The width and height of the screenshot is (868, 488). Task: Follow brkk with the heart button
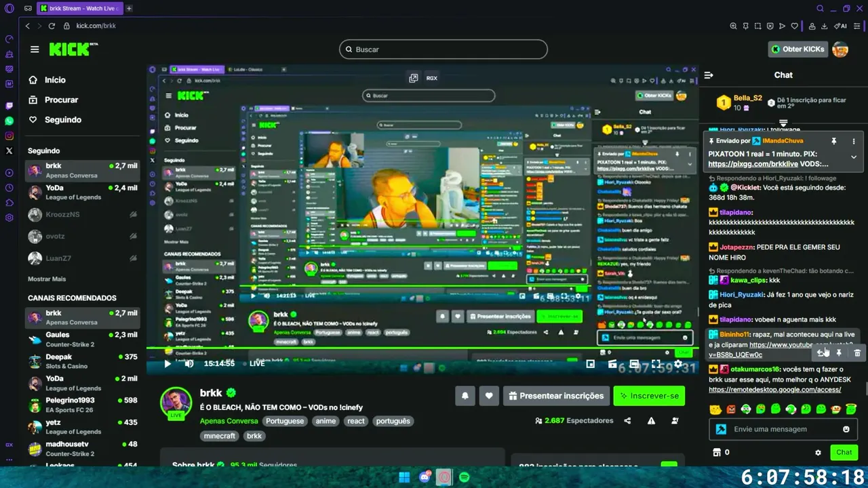point(488,396)
